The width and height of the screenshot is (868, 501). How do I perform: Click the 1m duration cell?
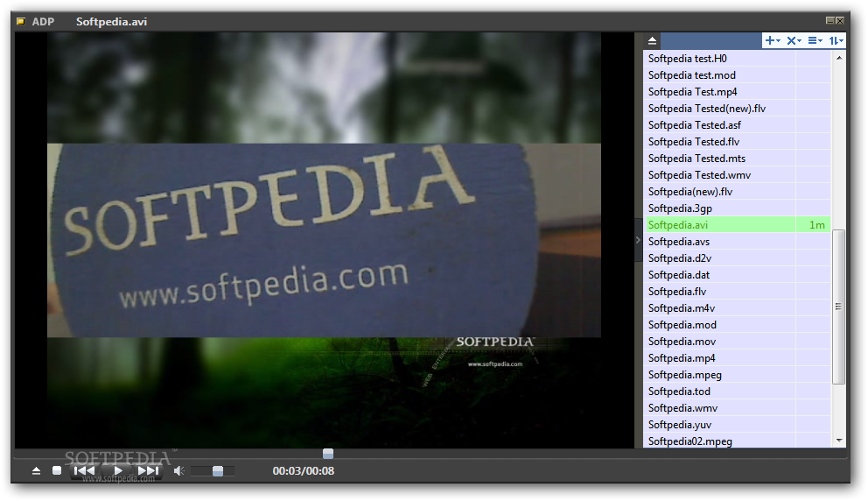click(x=813, y=224)
